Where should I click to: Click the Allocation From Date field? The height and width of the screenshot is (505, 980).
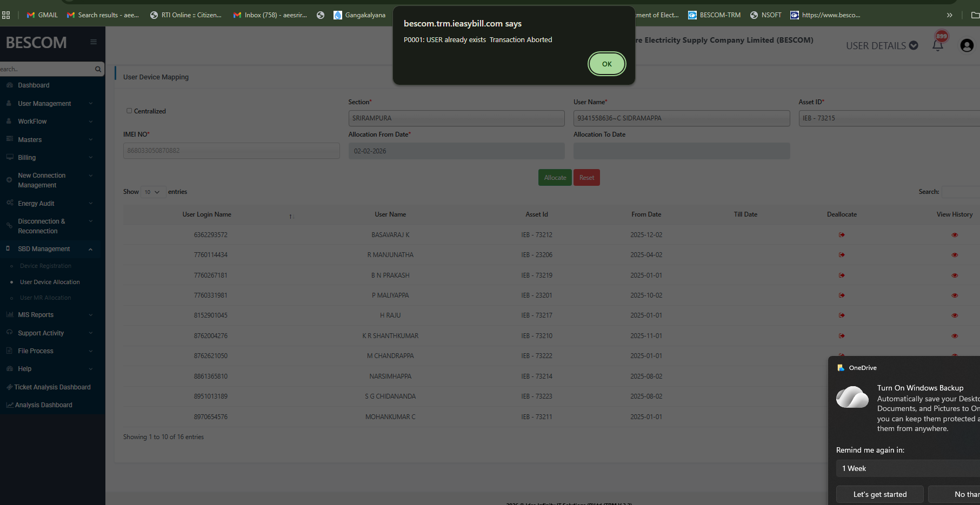pyautogui.click(x=457, y=151)
